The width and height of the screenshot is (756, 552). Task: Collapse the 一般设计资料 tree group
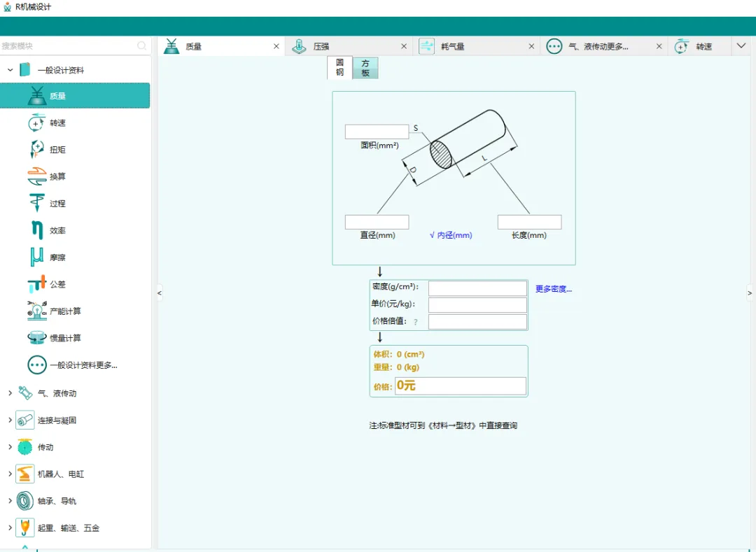[10, 70]
